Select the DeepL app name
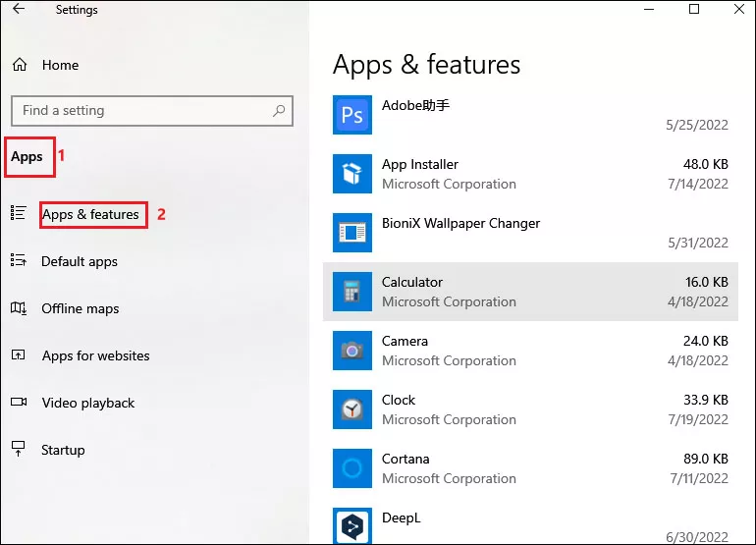Image resolution: width=756 pixels, height=545 pixels. click(402, 518)
